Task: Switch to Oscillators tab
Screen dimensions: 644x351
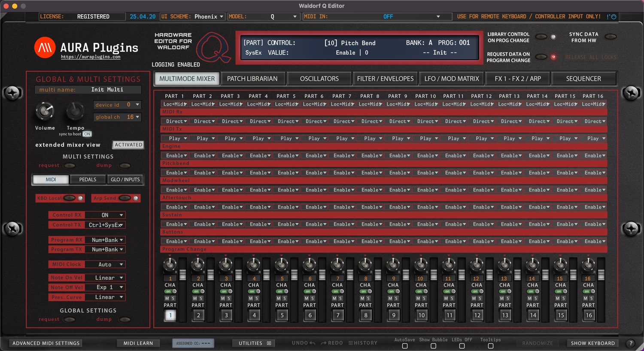Action: coord(319,79)
